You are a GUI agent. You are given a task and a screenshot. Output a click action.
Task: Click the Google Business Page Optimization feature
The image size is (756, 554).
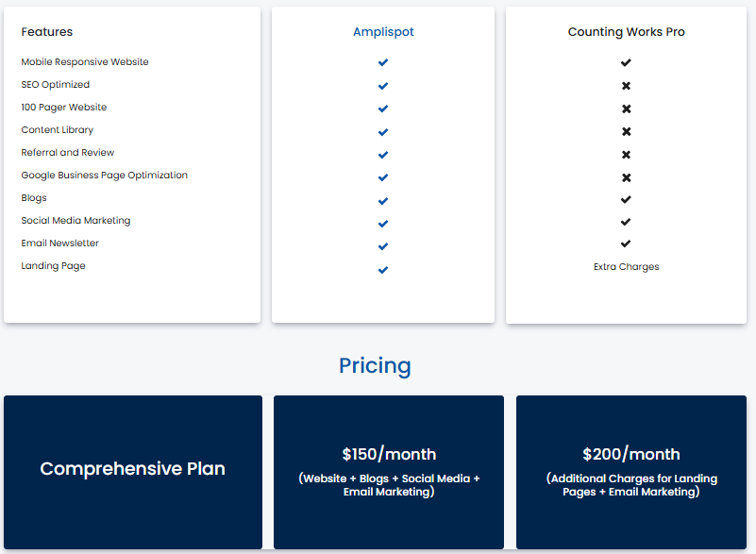coord(104,176)
